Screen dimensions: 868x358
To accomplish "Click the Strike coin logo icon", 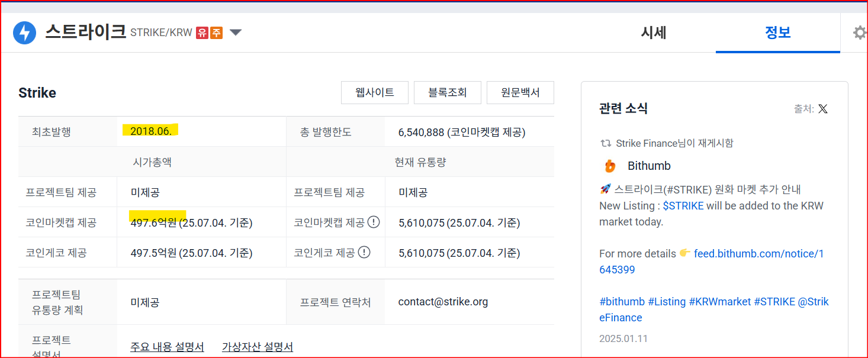I will pos(24,33).
